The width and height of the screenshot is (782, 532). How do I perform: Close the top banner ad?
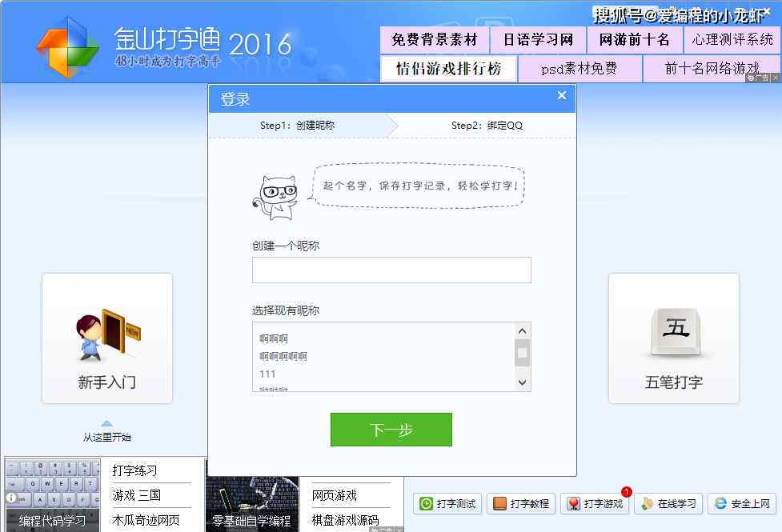[776, 78]
